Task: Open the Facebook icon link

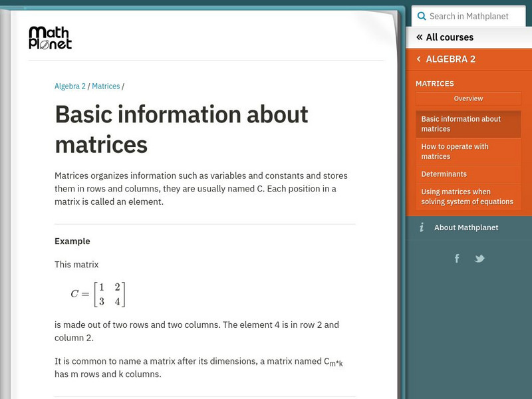Action: pyautogui.click(x=457, y=259)
